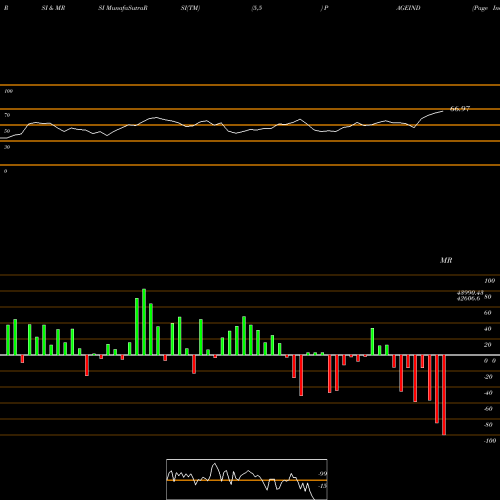Click the 'MR' panel title label
This screenshot has width=500, height=500.
tap(446, 260)
